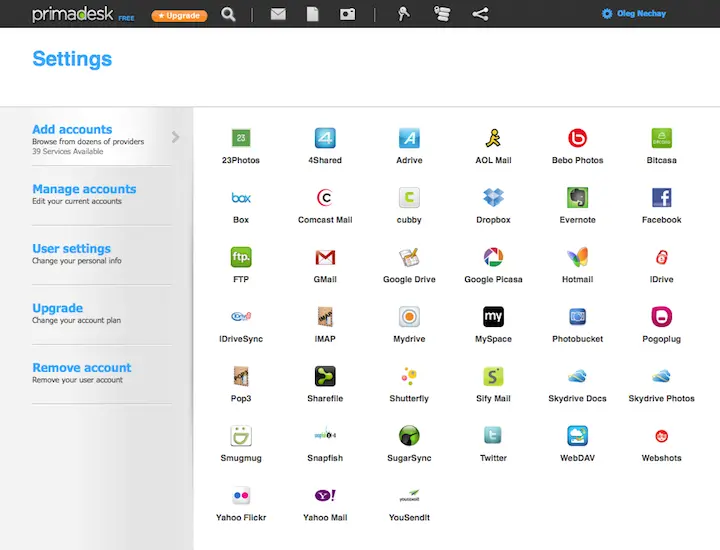Viewport: 720px width, 550px height.
Task: Choose the Photobucket icon
Action: pos(577,316)
